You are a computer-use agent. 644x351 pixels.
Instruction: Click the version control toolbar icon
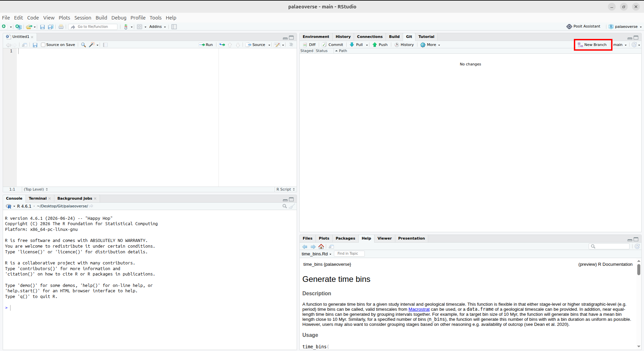pyautogui.click(x=126, y=27)
